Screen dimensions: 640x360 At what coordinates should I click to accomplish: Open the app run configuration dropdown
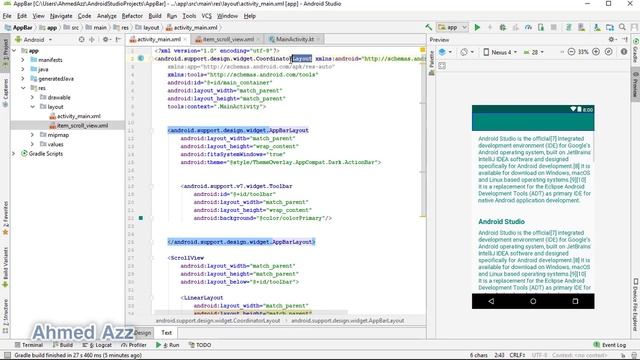tap(452, 27)
